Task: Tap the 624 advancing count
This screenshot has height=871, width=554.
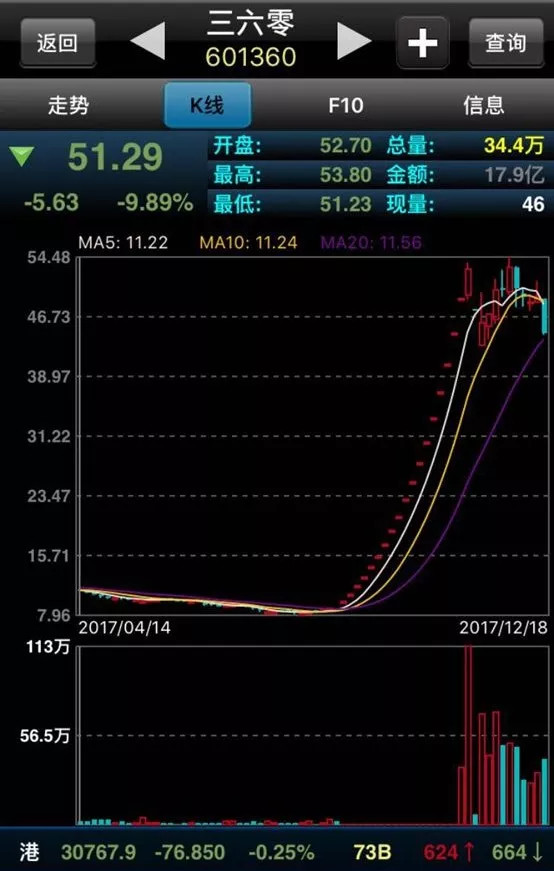Action: pyautogui.click(x=449, y=852)
